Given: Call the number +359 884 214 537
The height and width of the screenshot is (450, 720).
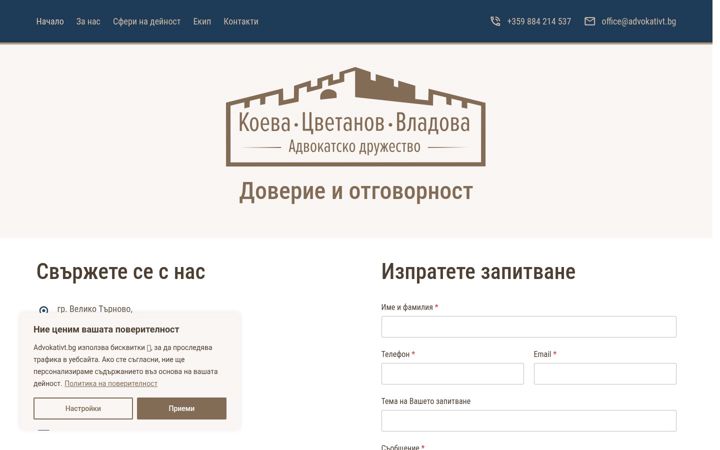Looking at the screenshot, I should pos(539,22).
